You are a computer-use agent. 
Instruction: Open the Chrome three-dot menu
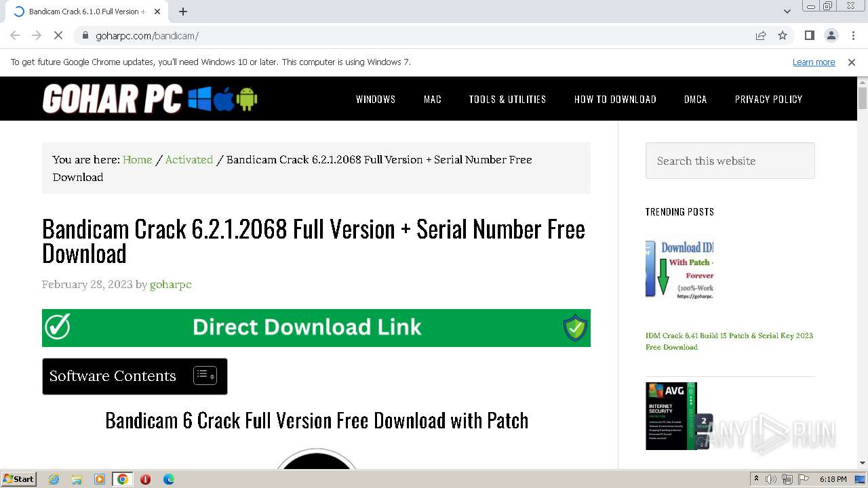point(853,35)
